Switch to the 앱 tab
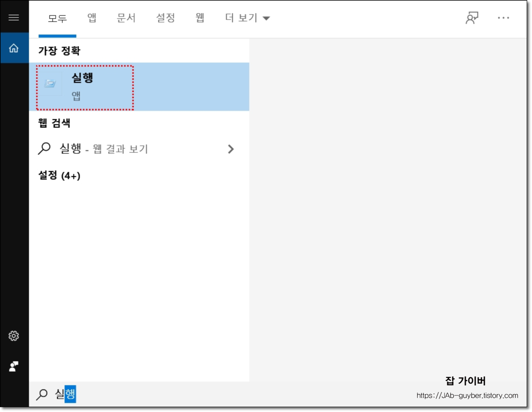This screenshot has width=532, height=412. pyautogui.click(x=92, y=18)
